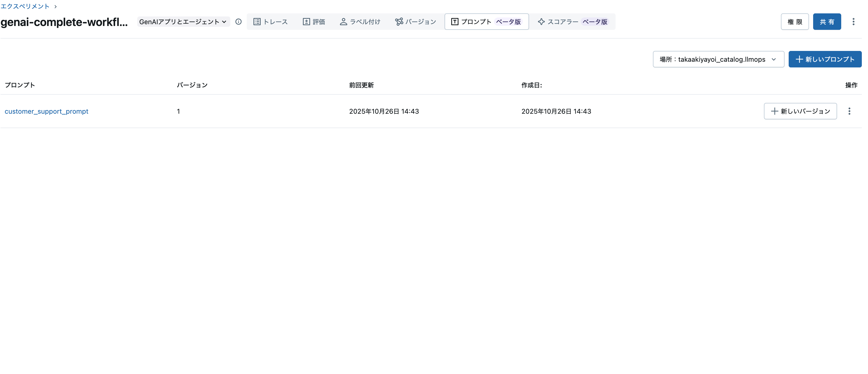Viewport: 868px width, 374px height.
Task: Open actions menu for customer_support_prompt row
Action: pyautogui.click(x=850, y=111)
